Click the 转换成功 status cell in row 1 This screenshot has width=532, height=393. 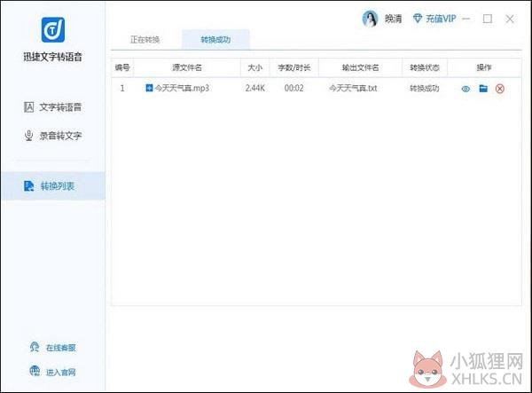(x=425, y=89)
